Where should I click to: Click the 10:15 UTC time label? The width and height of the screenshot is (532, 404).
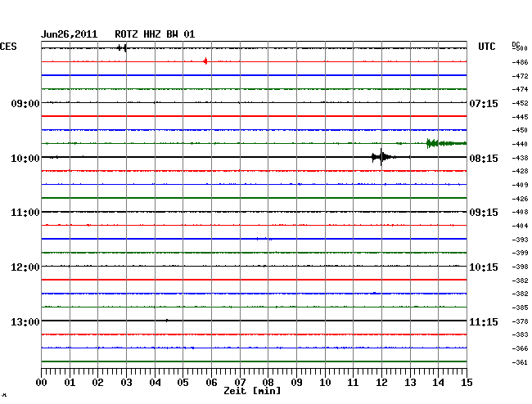484,267
